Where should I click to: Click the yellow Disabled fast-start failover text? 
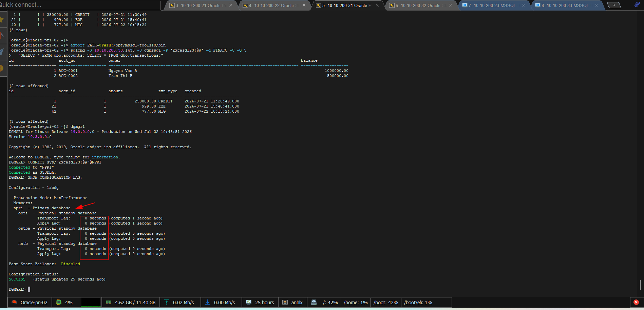click(x=71, y=264)
